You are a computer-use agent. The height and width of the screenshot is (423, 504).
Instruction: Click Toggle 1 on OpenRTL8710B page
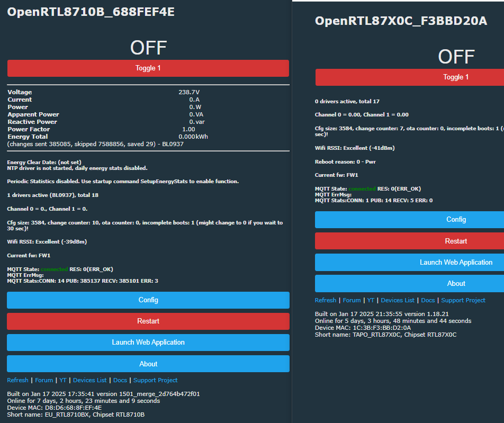tap(148, 68)
